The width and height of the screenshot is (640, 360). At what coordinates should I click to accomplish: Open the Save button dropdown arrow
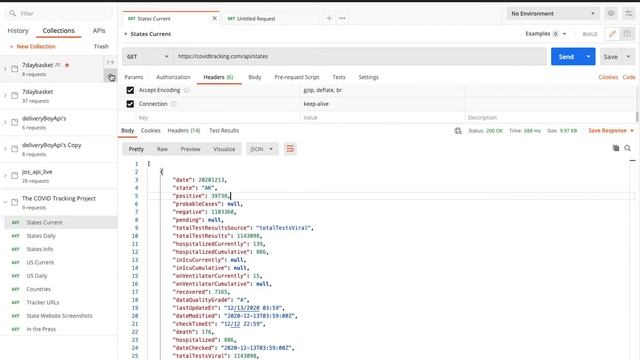click(629, 57)
